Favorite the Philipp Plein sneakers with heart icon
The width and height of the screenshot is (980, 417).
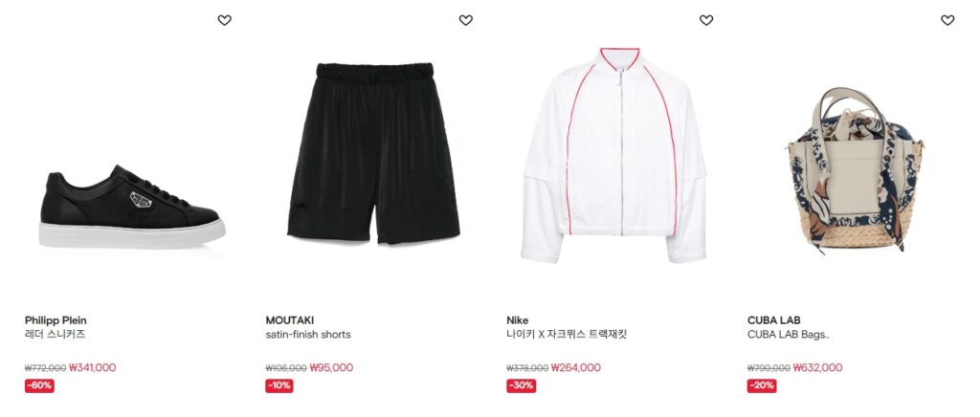(224, 20)
